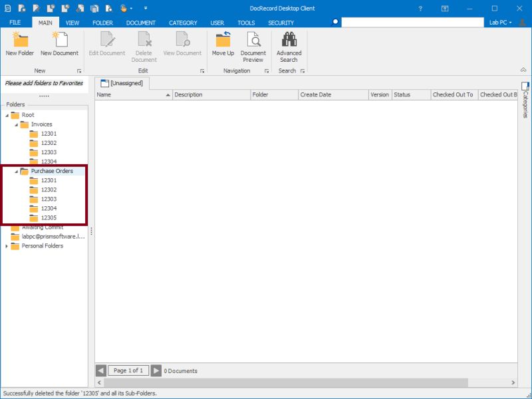Open the New group dialog launcher

coord(79,71)
